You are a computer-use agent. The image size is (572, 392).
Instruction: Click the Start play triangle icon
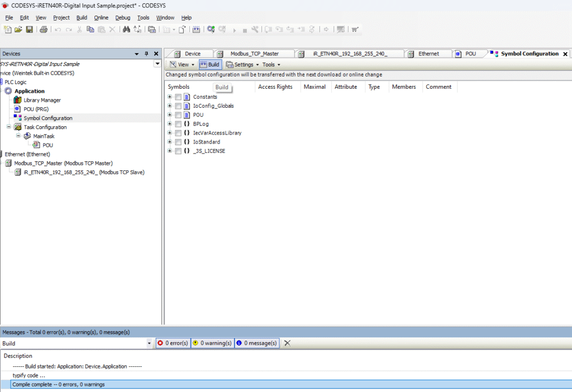(x=234, y=30)
